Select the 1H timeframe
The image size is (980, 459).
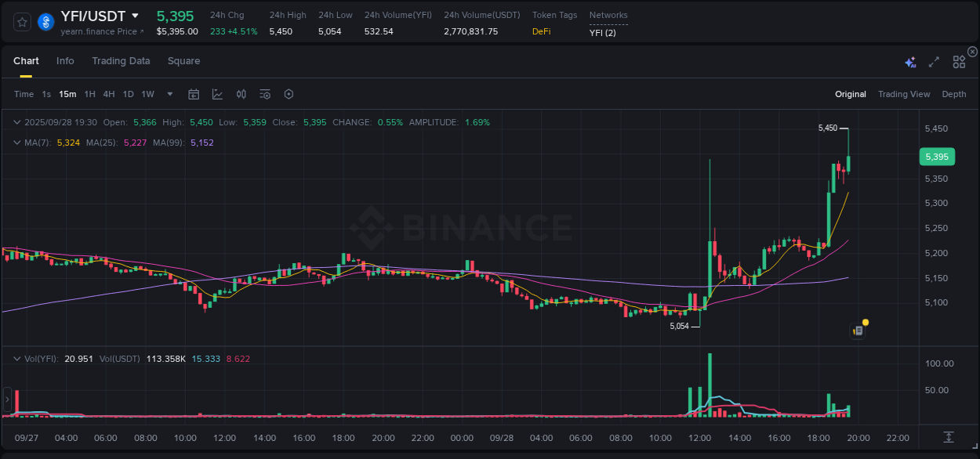tap(89, 93)
